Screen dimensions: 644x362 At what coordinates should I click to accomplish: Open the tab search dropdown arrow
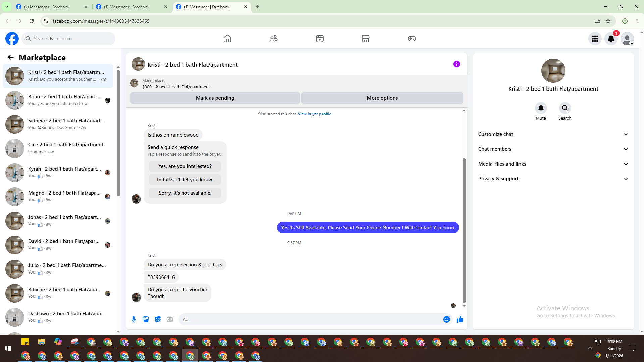pyautogui.click(x=6, y=7)
